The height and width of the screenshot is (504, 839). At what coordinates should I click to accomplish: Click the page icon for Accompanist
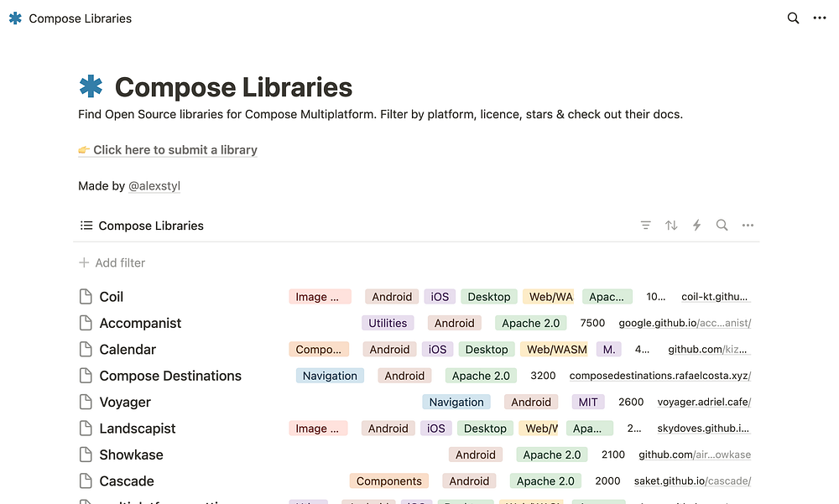[x=86, y=323]
